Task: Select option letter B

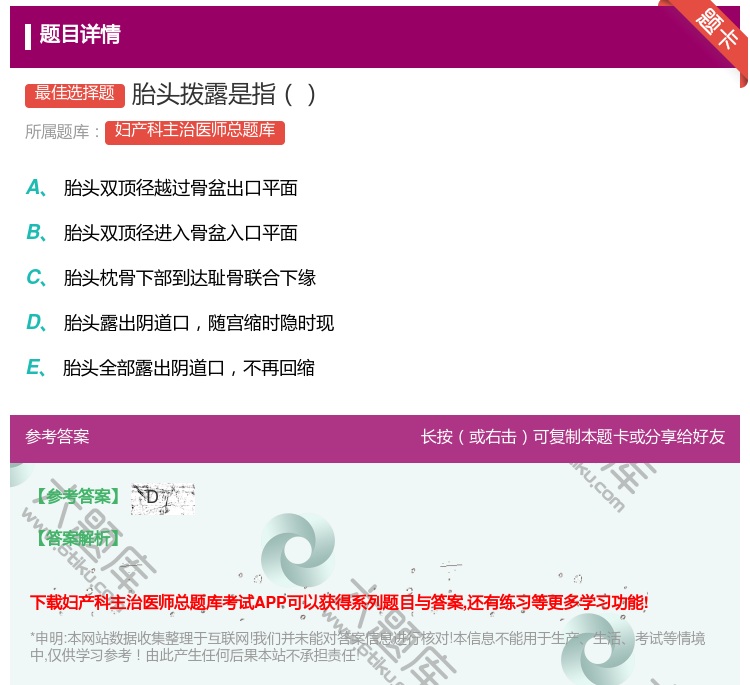Action: tap(35, 233)
